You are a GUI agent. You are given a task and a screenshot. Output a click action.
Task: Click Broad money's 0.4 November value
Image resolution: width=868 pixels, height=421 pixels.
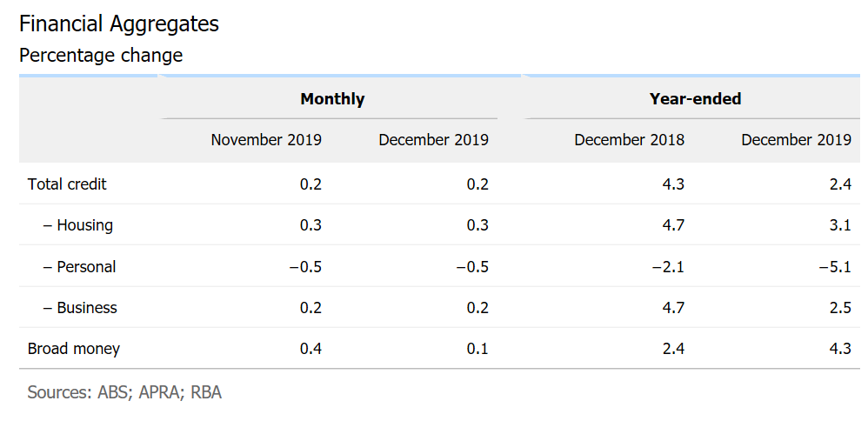(x=310, y=349)
